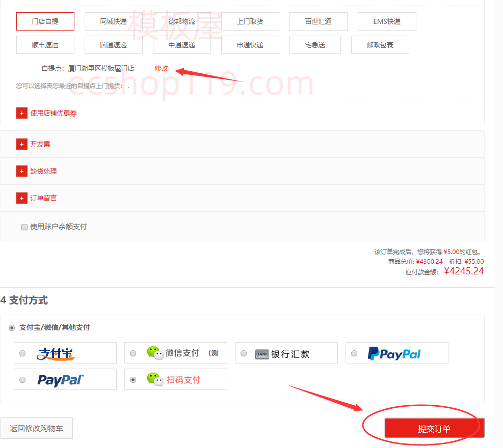Click the dark italic PayPal logo

click(x=60, y=380)
